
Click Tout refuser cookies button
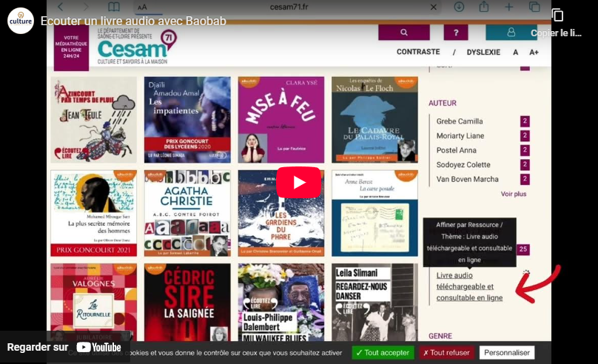tap(446, 353)
